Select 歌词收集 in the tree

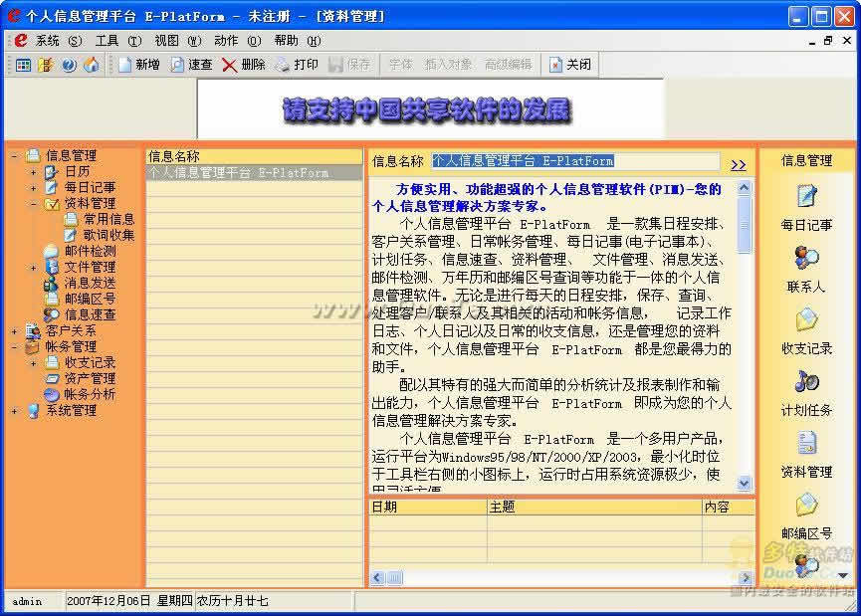(x=108, y=235)
